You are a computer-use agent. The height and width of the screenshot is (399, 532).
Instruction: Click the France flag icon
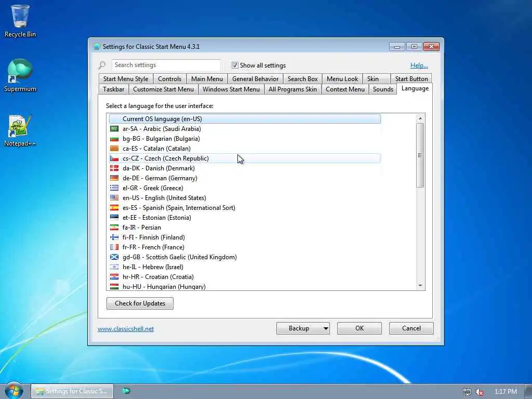click(114, 247)
